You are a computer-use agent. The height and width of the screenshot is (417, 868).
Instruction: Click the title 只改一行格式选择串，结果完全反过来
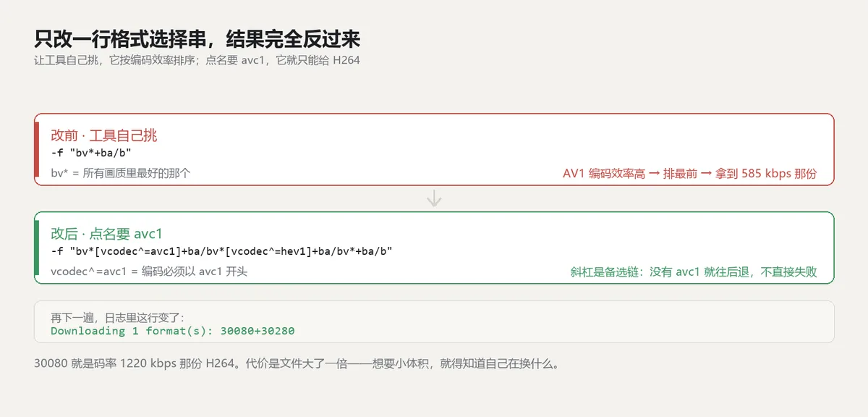pyautogui.click(x=197, y=39)
